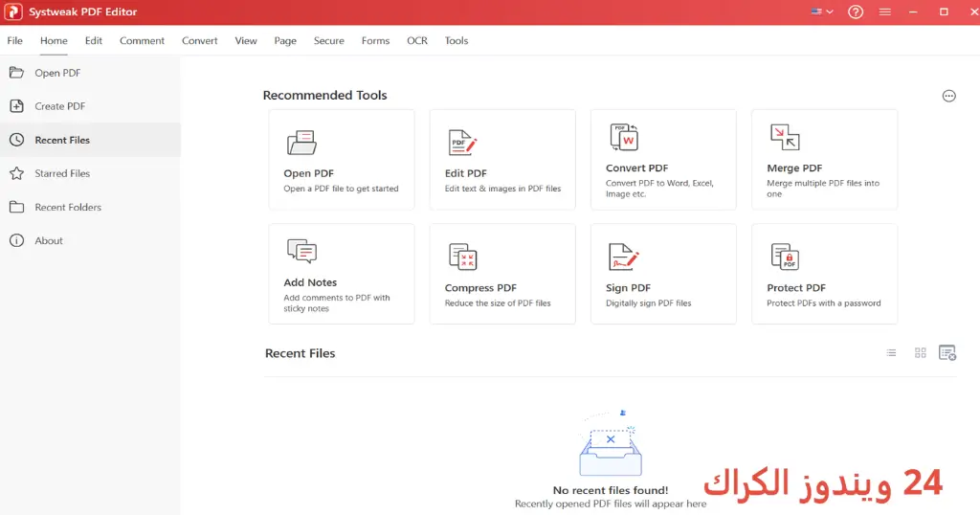Image resolution: width=980 pixels, height=515 pixels.
Task: Switch recent files to list view
Action: [x=891, y=353]
